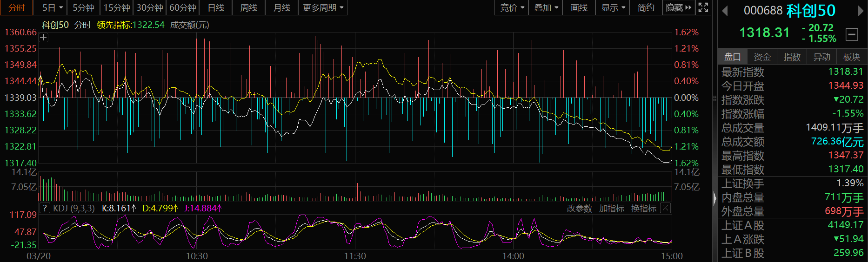Image resolution: width=868 pixels, height=262 pixels.
Task: Click 改参数 to modify KDJ parameters
Action: [x=579, y=209]
